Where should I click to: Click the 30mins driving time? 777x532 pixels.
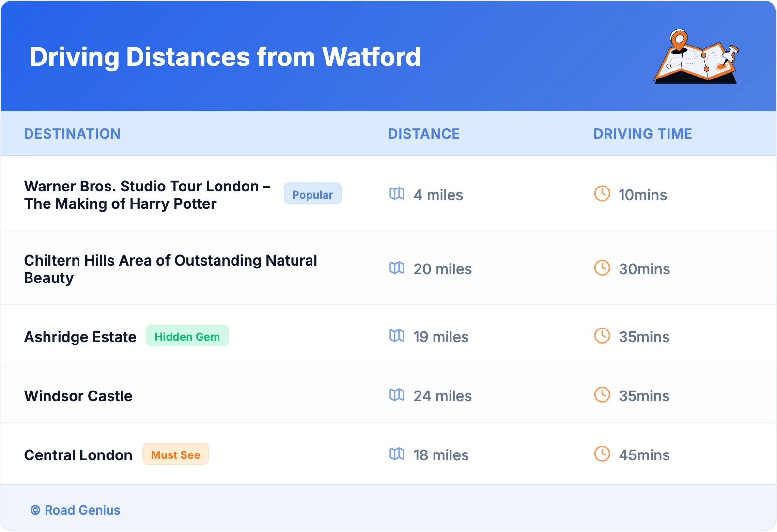pyautogui.click(x=644, y=269)
